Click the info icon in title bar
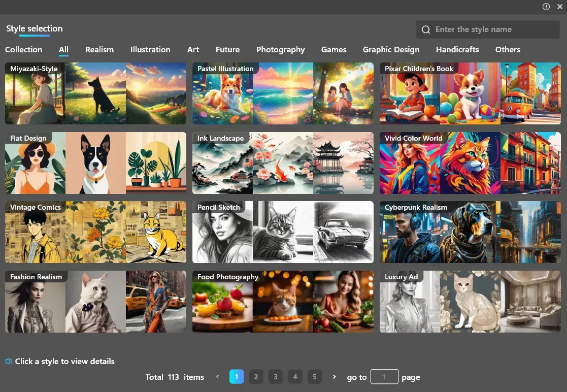The width and height of the screenshot is (567, 392). [x=546, y=7]
